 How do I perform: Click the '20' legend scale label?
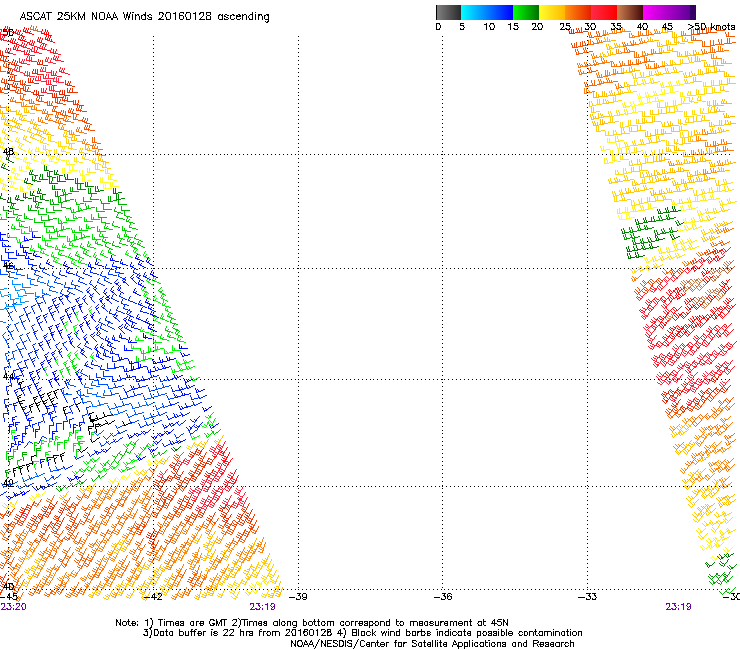(537, 27)
